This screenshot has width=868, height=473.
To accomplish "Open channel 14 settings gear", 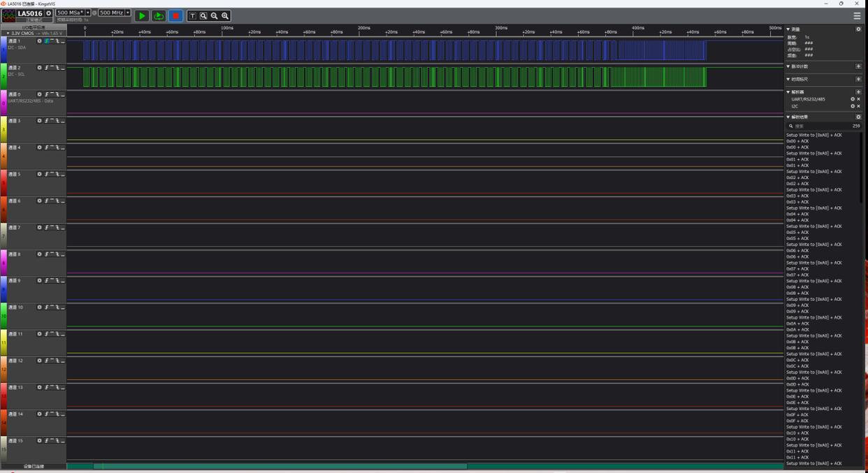I will tap(39, 414).
